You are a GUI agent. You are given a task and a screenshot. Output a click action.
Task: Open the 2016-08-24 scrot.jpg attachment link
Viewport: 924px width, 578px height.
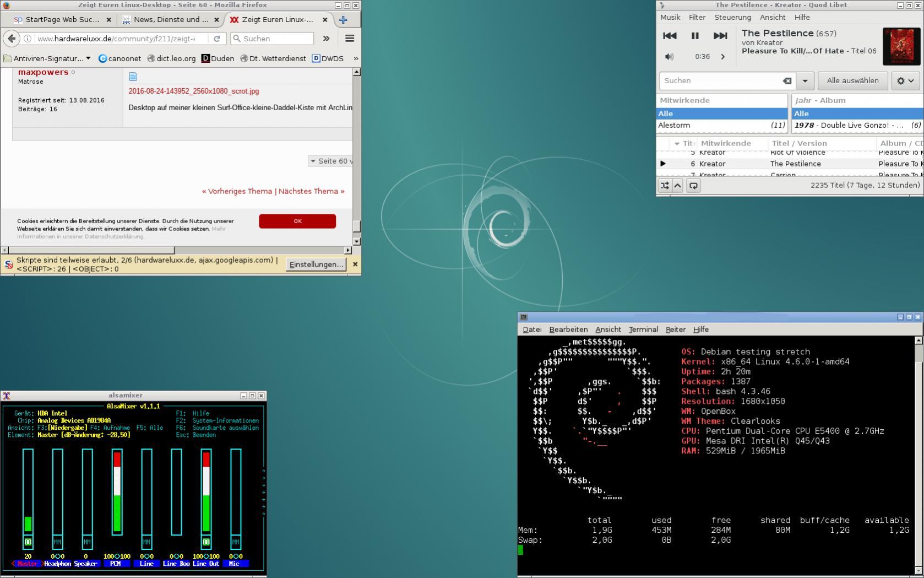[x=194, y=91]
